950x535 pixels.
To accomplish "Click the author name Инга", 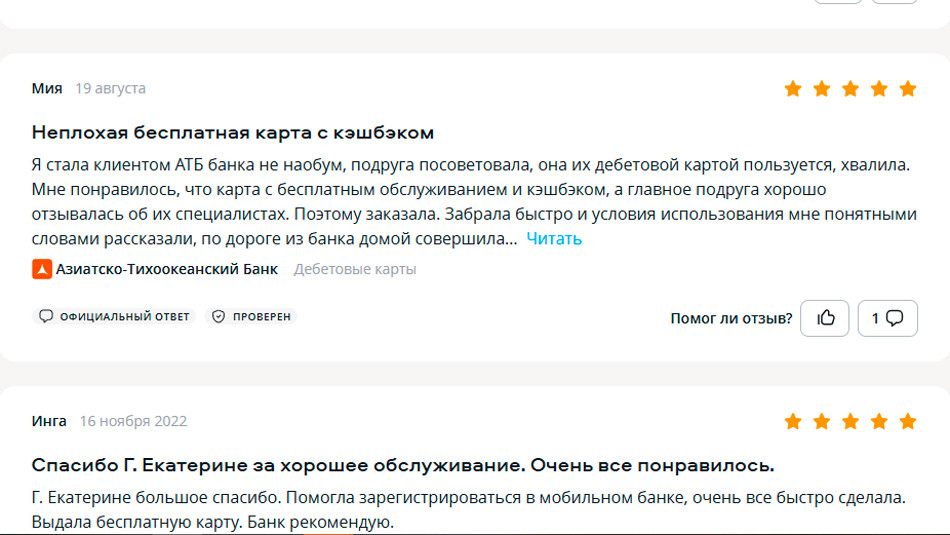I will (49, 421).
